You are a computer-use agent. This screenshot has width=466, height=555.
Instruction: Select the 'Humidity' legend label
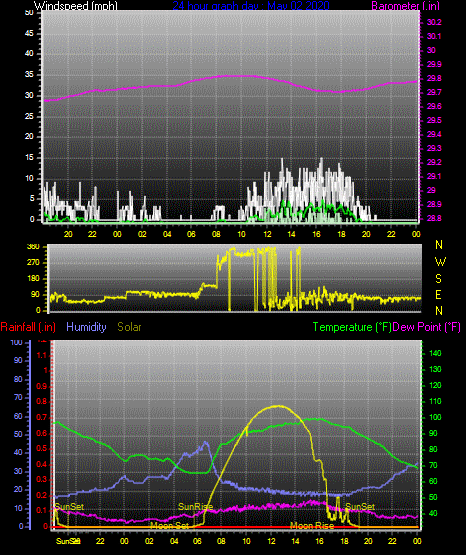(x=86, y=327)
